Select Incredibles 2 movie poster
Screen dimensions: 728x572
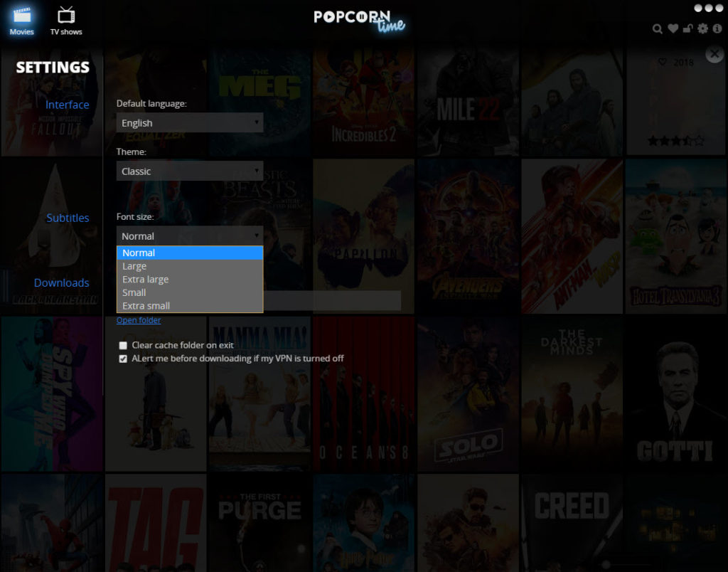(x=363, y=101)
